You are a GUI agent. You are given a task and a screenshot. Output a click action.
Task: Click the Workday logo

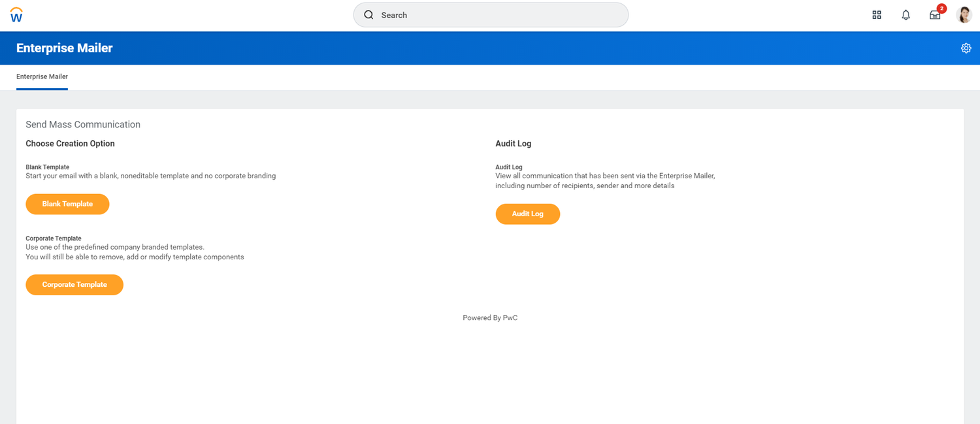pos(16,15)
